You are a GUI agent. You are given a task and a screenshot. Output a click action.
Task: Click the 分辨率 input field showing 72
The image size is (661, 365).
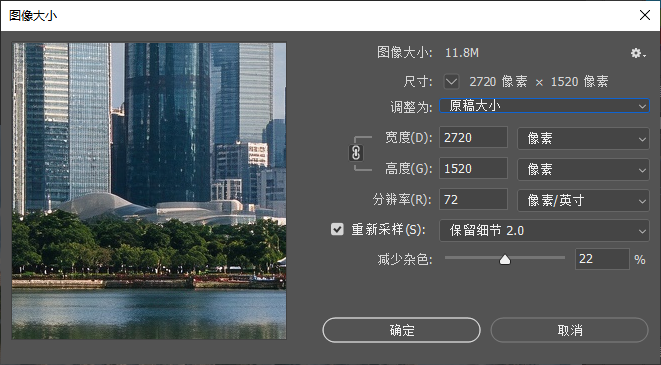(473, 199)
